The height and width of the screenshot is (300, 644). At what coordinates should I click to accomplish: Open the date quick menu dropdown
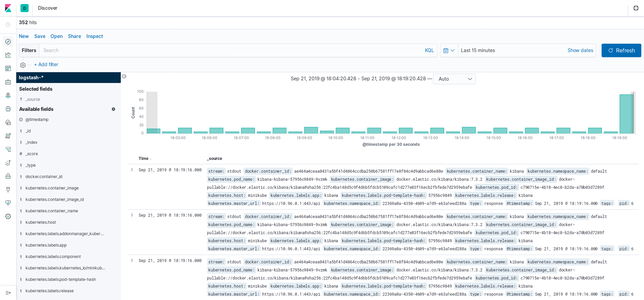pos(449,50)
